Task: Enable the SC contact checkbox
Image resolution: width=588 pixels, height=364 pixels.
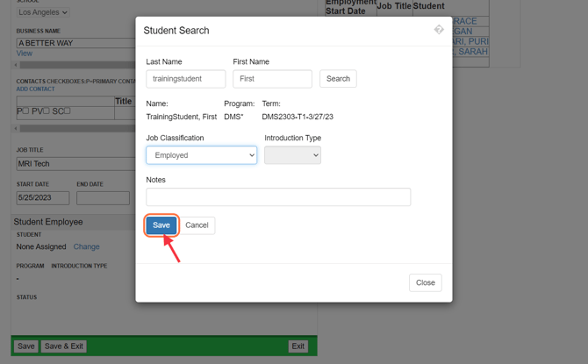Action: point(67,111)
